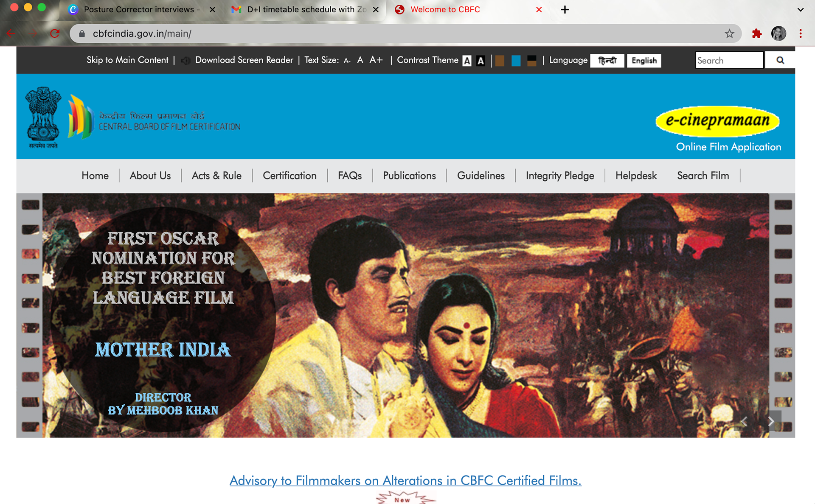This screenshot has height=504, width=815.
Task: Open the Certification menu
Action: (x=289, y=176)
